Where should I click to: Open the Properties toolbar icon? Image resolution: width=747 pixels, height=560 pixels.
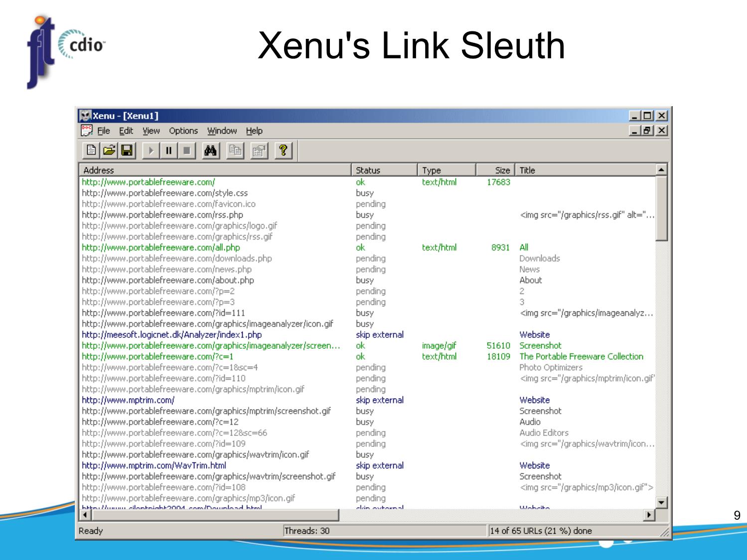click(259, 150)
